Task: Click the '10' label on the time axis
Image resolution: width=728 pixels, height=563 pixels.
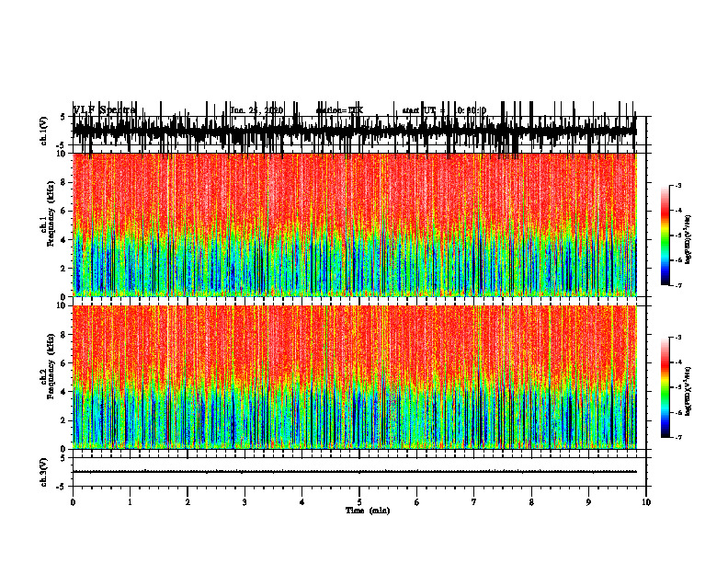Action: click(x=646, y=502)
